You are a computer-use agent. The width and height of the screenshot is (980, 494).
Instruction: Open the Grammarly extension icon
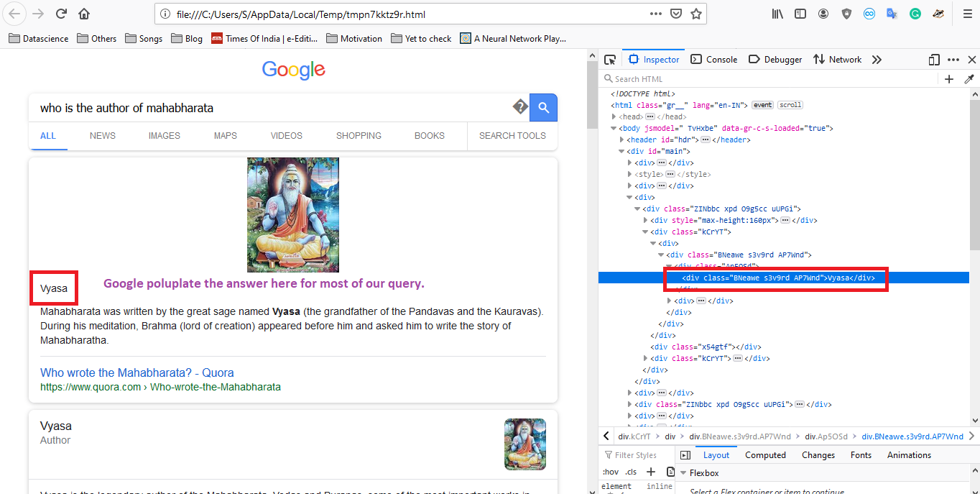tap(915, 14)
